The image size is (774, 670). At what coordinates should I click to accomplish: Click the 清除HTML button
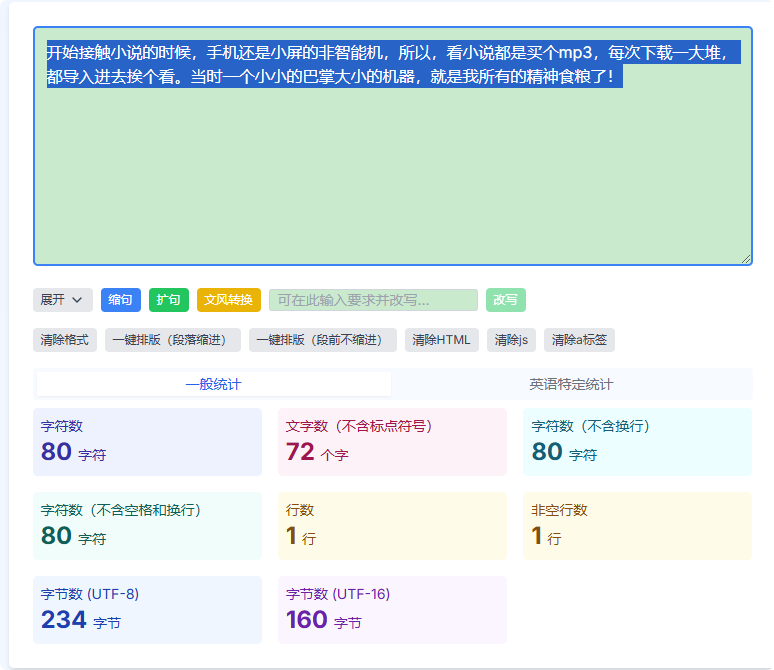(442, 340)
